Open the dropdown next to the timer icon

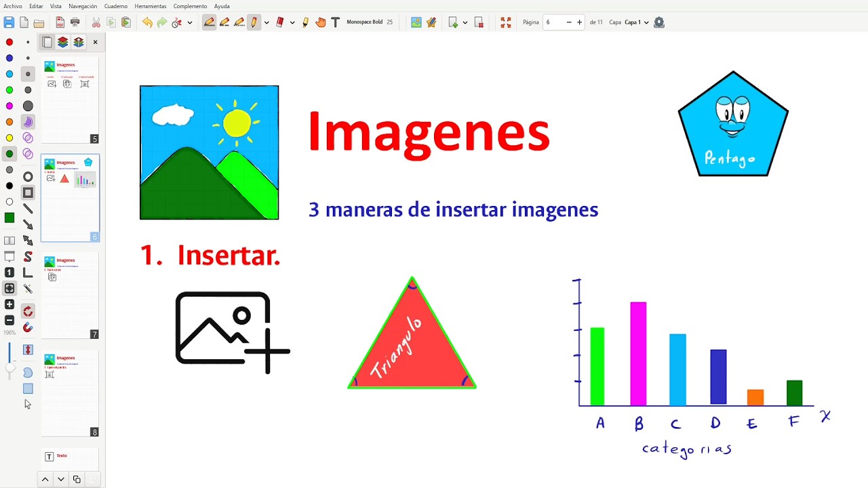coord(189,22)
